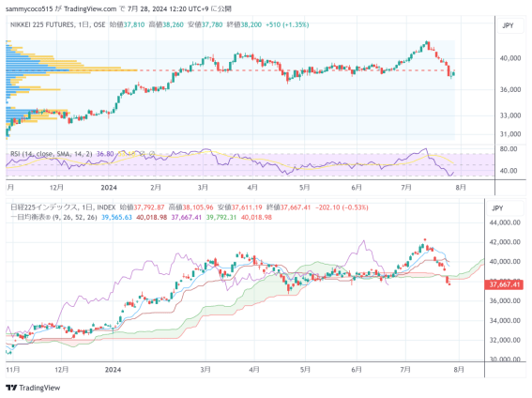Click the +510 (+1.35%) change value
The image size is (532, 398).
pos(287,24)
